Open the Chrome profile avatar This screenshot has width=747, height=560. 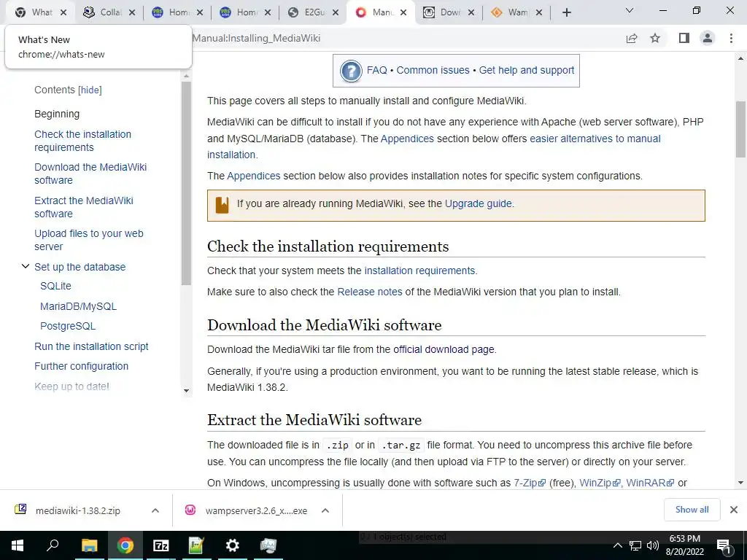click(708, 38)
